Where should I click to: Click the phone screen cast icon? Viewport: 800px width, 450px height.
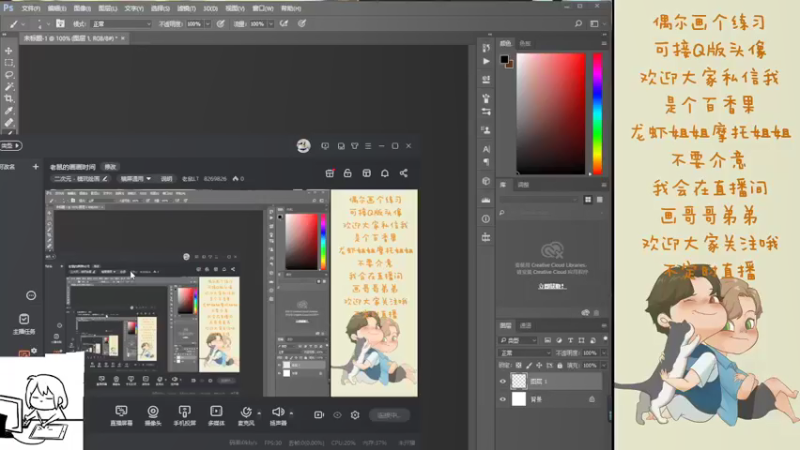point(185,411)
